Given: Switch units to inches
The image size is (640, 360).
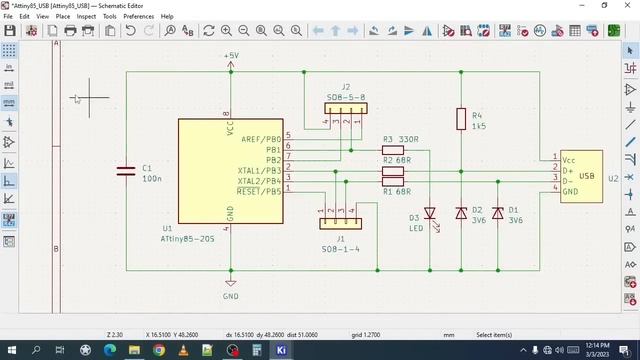Looking at the screenshot, I should pyautogui.click(x=9, y=68).
